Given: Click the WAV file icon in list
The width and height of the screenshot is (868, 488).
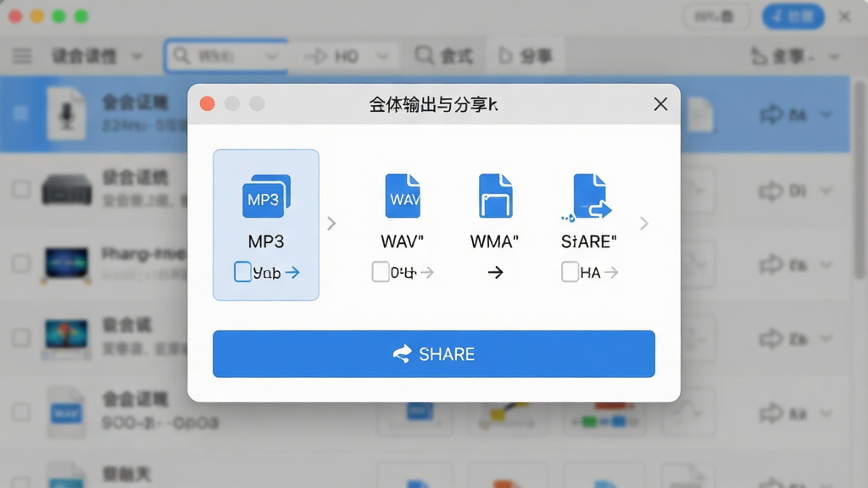Looking at the screenshot, I should [x=66, y=413].
